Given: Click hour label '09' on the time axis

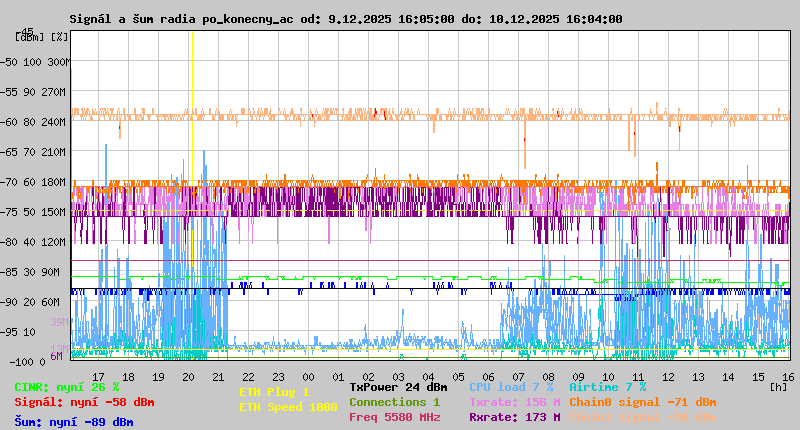Looking at the screenshot, I should point(578,377).
